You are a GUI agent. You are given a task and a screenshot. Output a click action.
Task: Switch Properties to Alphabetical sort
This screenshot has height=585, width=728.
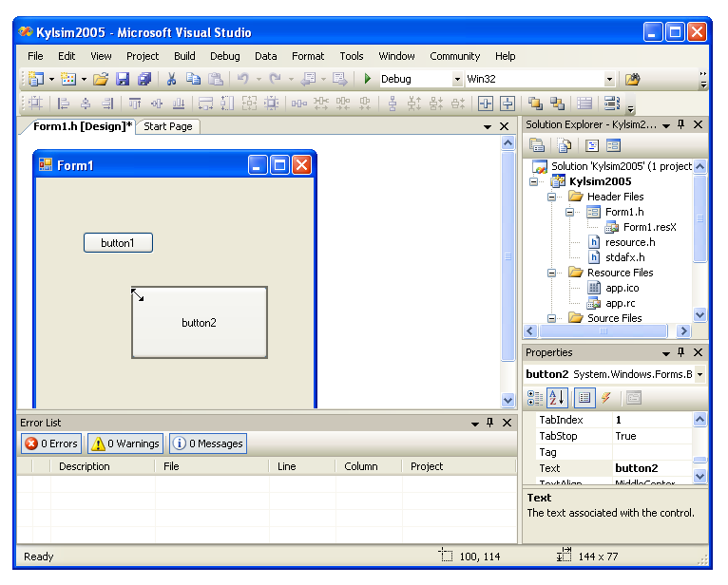(557, 398)
